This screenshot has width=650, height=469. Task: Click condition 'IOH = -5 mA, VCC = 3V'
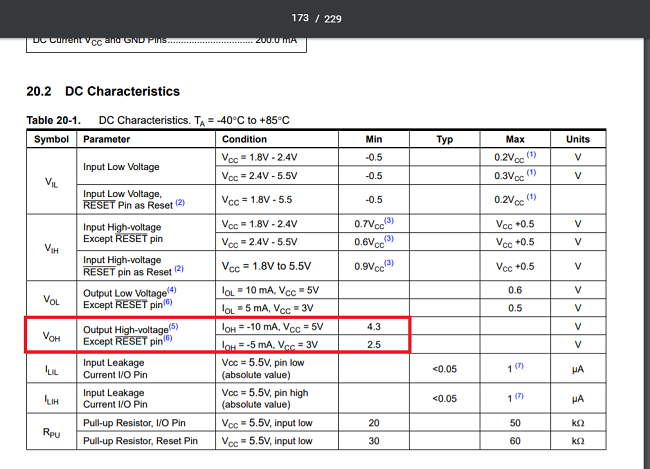[270, 345]
